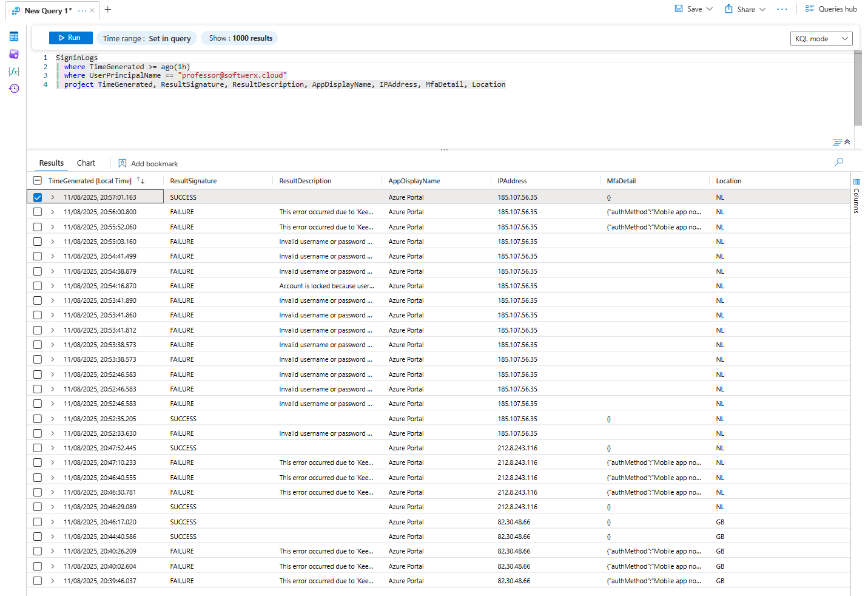This screenshot has height=596, width=868.
Task: Switch to the Chart tab
Action: tap(86, 163)
